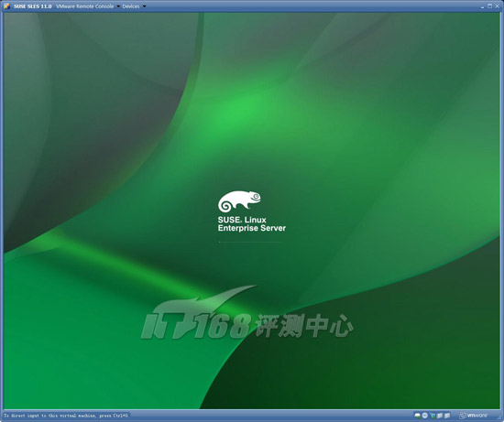This screenshot has height=422, width=504.
Task: Close the remote console window
Action: pos(497,5)
